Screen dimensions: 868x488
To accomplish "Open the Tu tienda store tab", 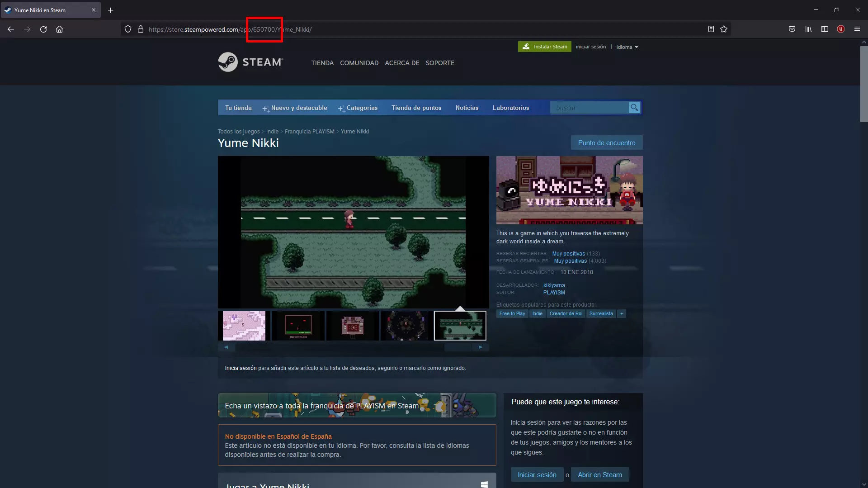I will (238, 108).
